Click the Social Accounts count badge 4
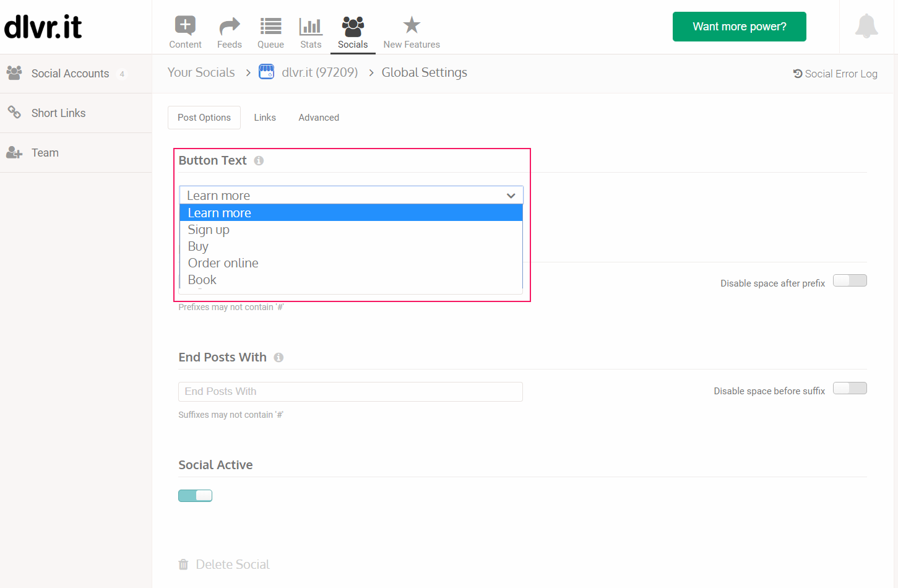This screenshot has width=898, height=588. pos(122,74)
